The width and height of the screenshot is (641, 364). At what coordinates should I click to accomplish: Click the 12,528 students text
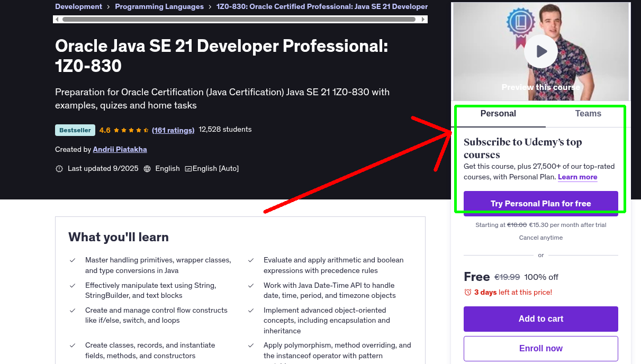point(225,130)
